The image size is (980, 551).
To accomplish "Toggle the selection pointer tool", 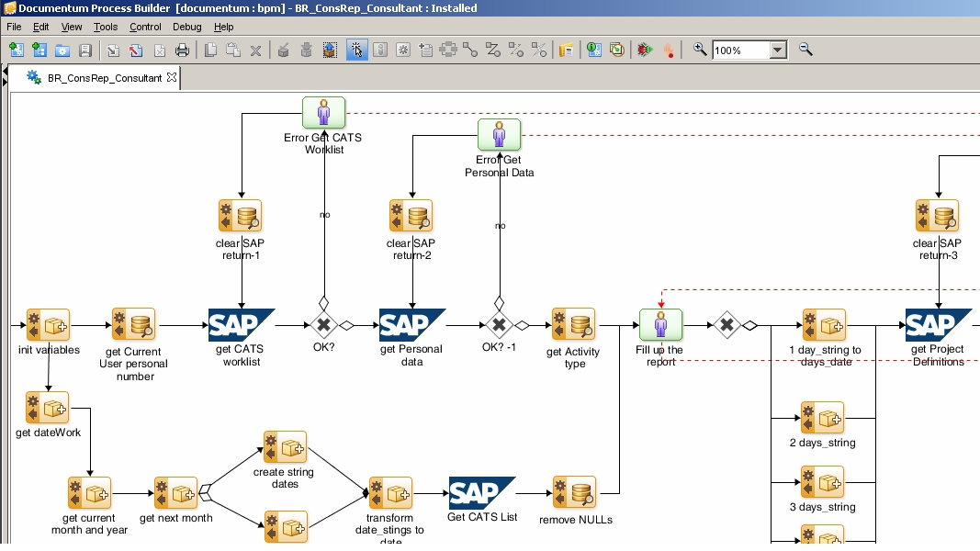I will coord(356,51).
